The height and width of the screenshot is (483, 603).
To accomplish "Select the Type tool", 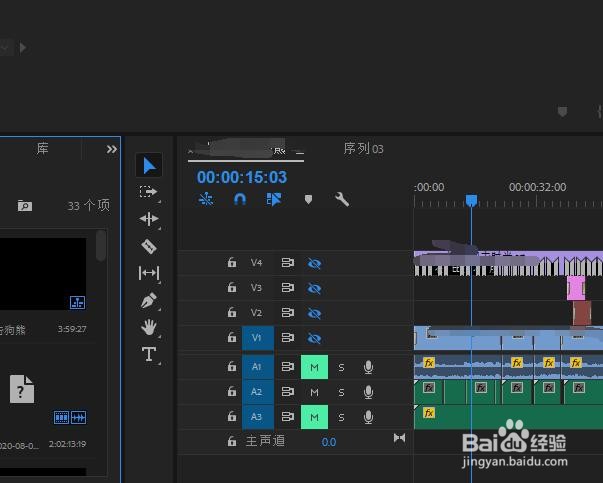I will coord(149,354).
